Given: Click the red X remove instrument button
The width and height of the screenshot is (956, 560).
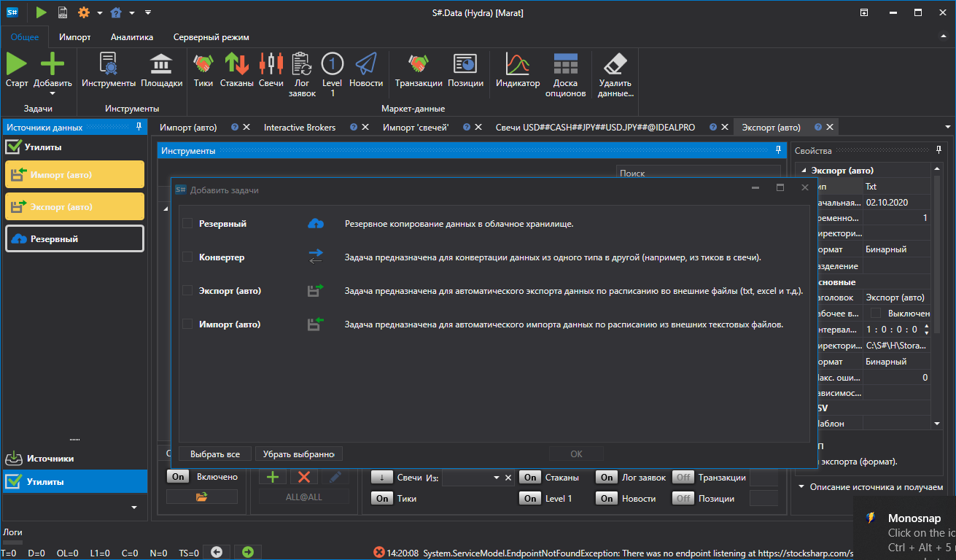Looking at the screenshot, I should click(304, 477).
